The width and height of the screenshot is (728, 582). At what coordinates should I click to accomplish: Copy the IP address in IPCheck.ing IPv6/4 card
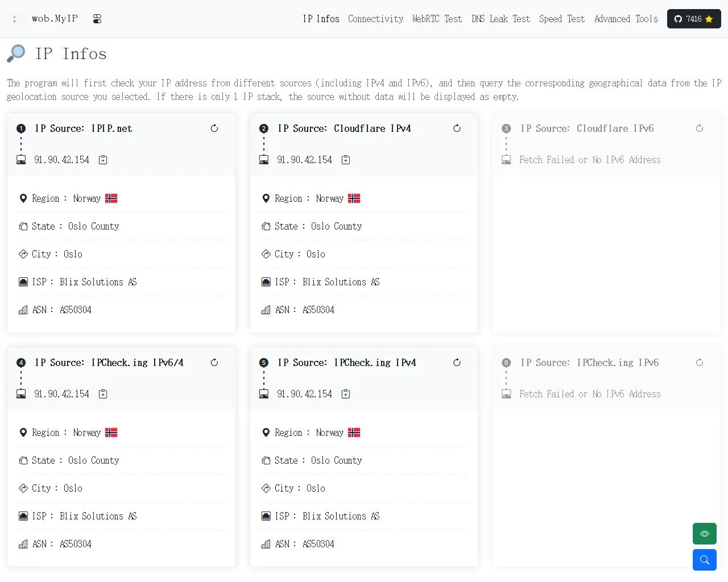[x=103, y=394]
